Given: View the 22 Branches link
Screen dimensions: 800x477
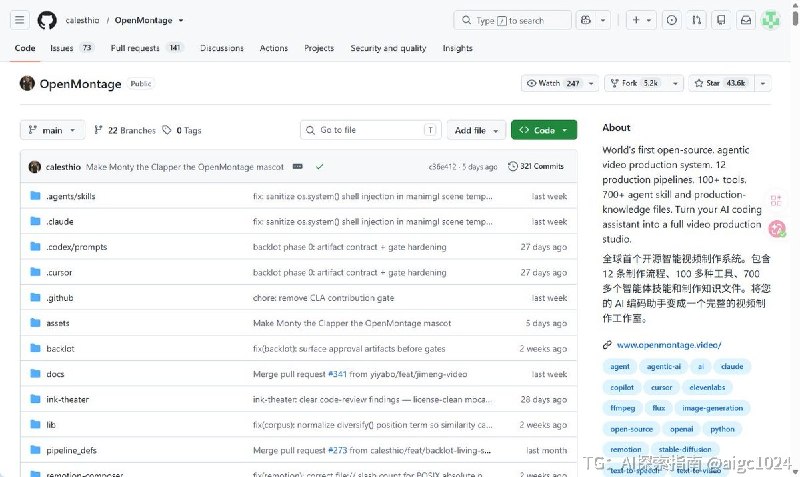Looking at the screenshot, I should [125, 130].
